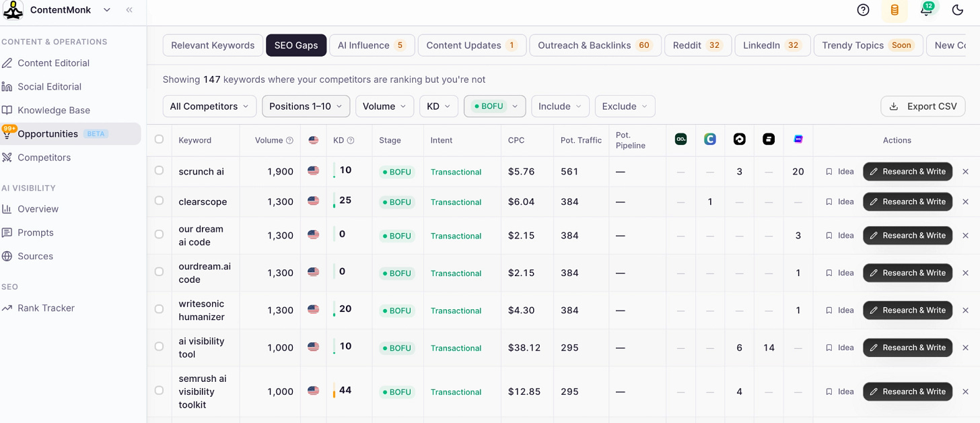Save clearscope as Idea bookmark

pyautogui.click(x=839, y=202)
